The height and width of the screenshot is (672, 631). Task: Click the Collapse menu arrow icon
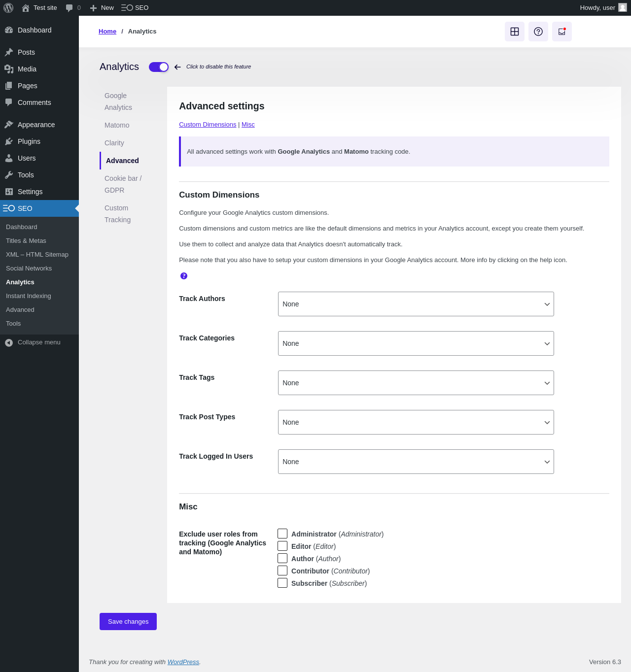(x=9, y=342)
